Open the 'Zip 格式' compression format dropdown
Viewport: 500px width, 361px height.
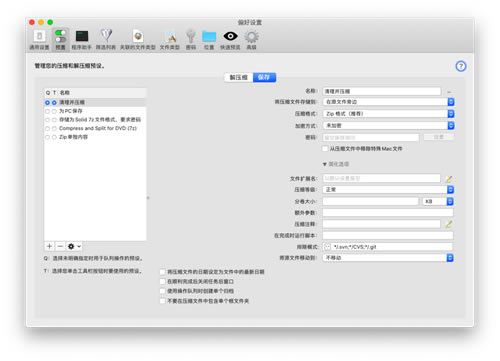click(388, 114)
